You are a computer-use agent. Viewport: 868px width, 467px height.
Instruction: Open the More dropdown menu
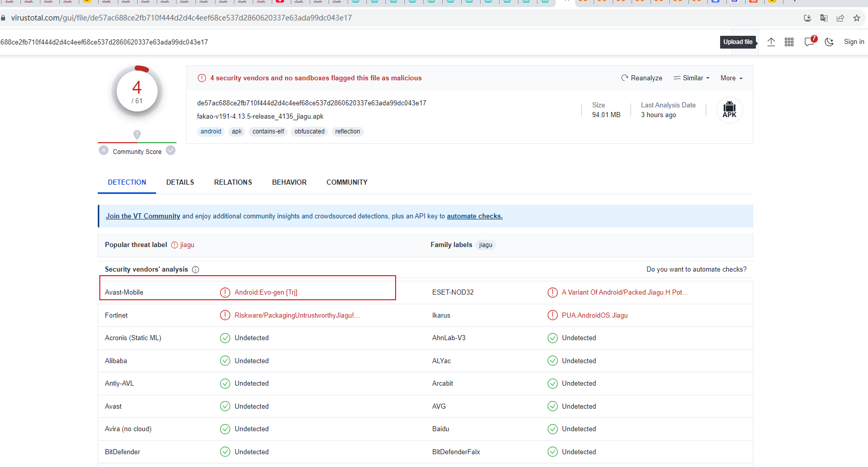[731, 78]
